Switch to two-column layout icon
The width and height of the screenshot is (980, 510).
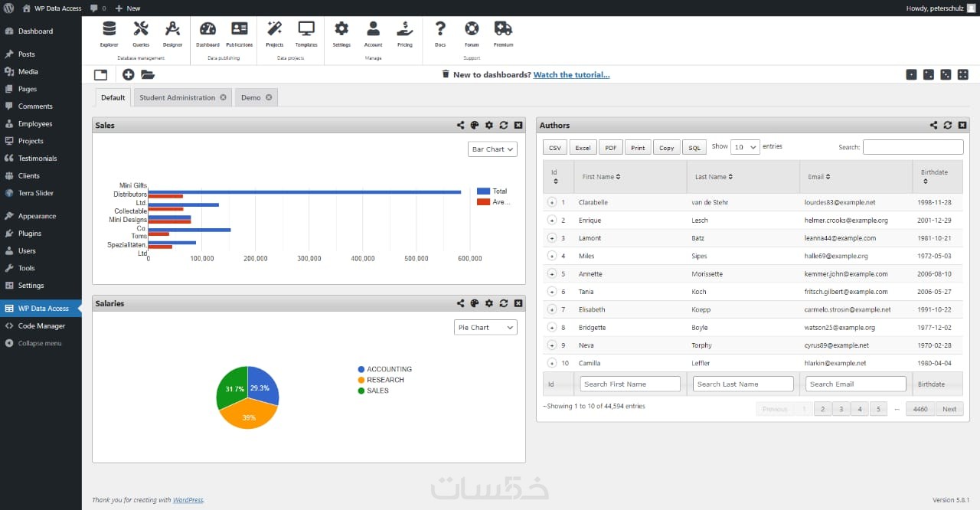coord(929,74)
